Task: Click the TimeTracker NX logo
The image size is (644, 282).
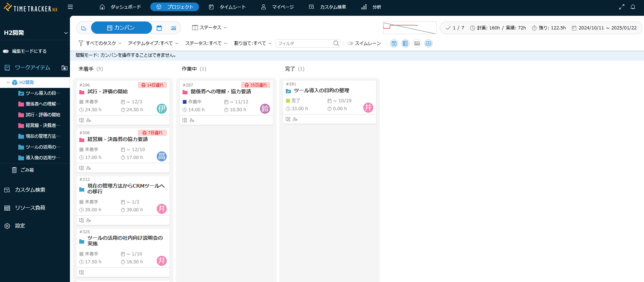Action: (x=30, y=8)
